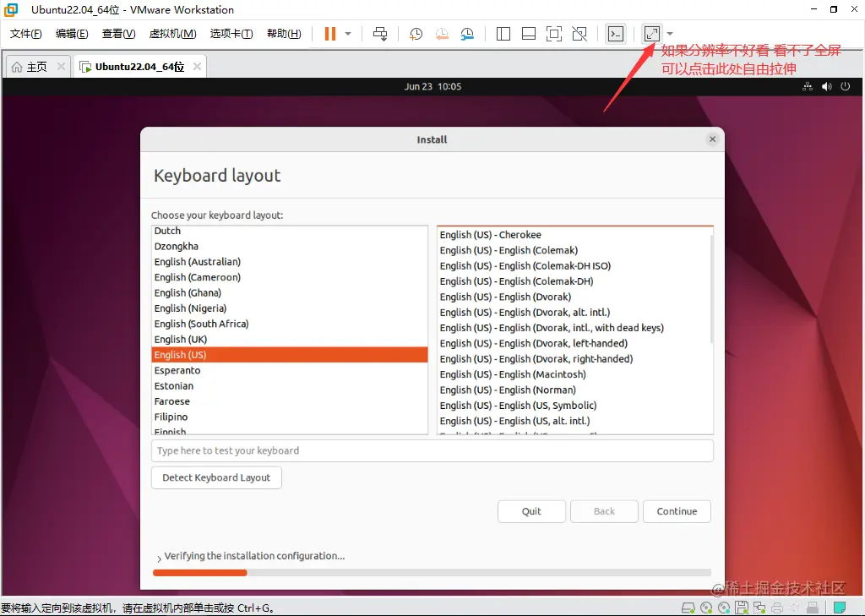The height and width of the screenshot is (616, 865).
Task: Click the Back button
Action: pyautogui.click(x=604, y=511)
